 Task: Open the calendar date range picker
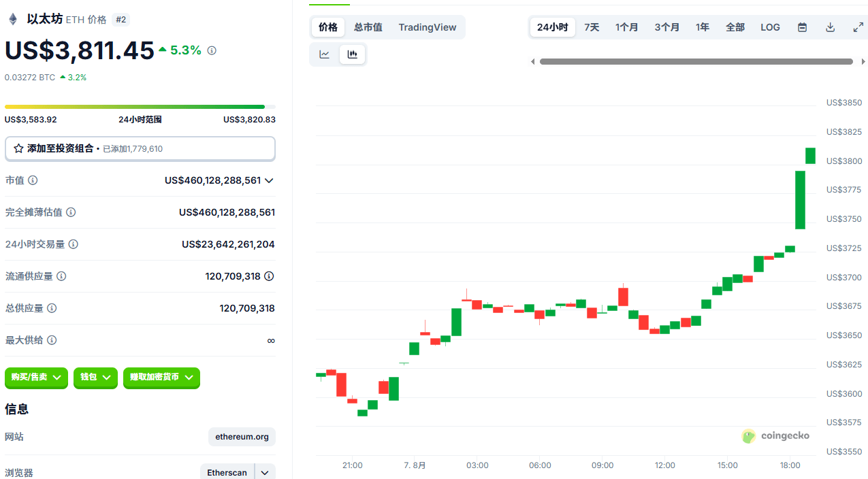(x=803, y=27)
